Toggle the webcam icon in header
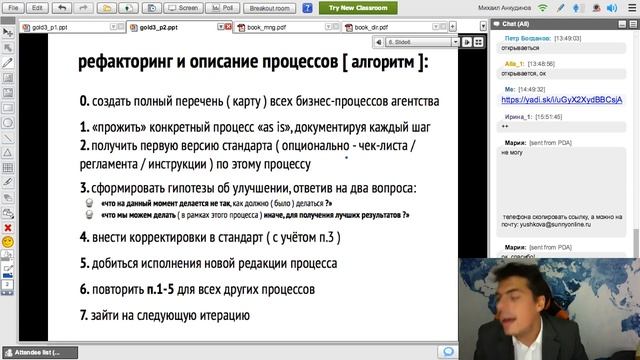 pyautogui.click(x=596, y=8)
